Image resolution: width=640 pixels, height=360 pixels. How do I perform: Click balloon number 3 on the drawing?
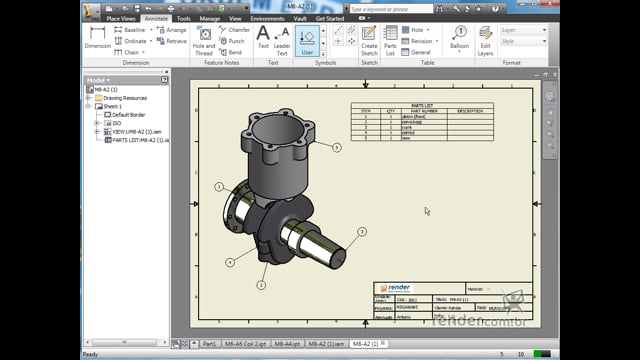pos(362,232)
